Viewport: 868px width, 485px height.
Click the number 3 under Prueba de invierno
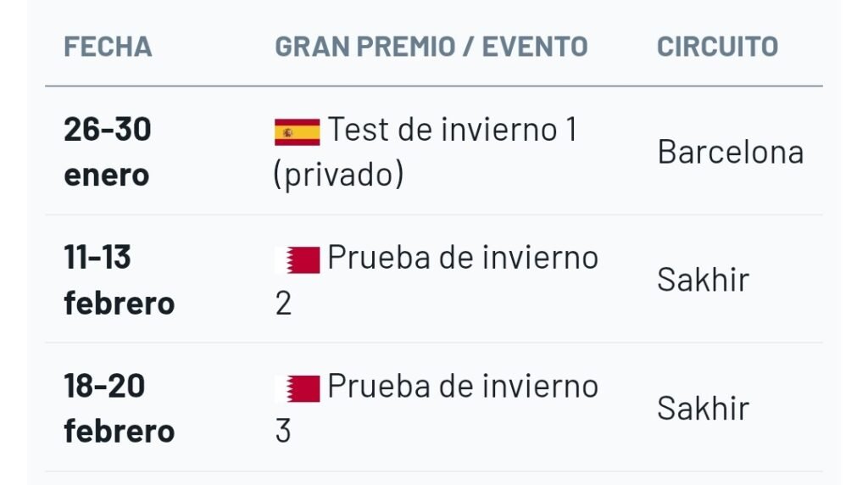283,432
